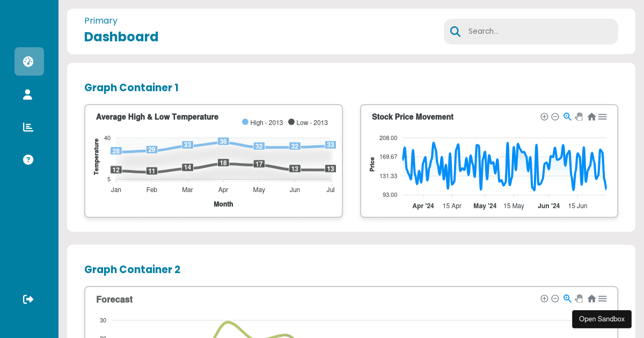
Task: Disable the active selection-zoom magnifier on Stock chart
Action: click(567, 116)
